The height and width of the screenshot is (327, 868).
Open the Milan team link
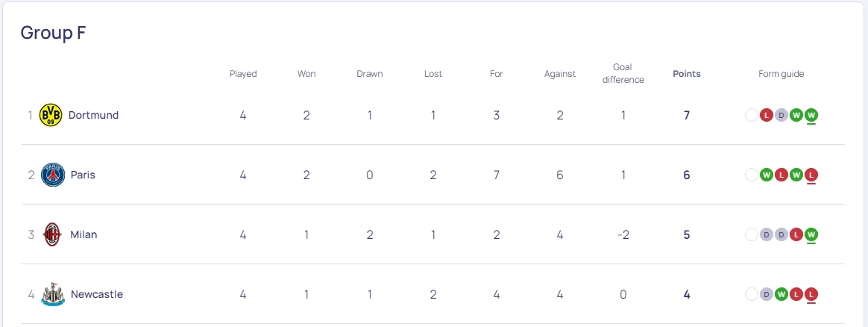(x=84, y=234)
